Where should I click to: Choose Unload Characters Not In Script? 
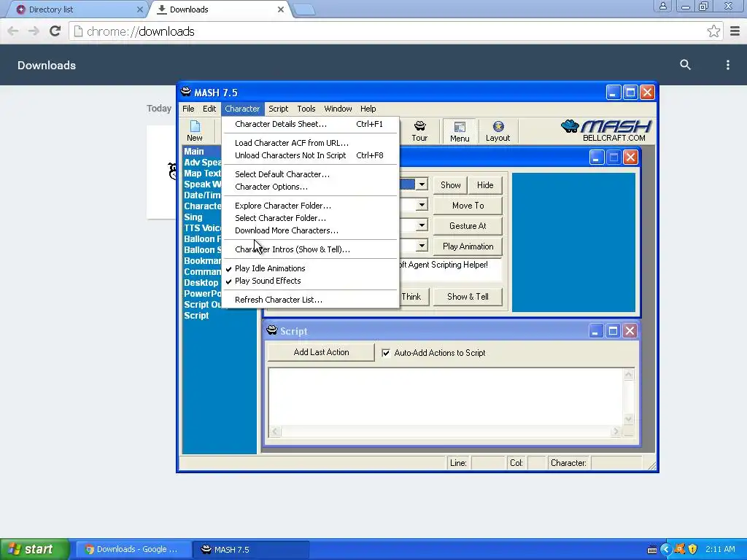[x=310, y=155]
